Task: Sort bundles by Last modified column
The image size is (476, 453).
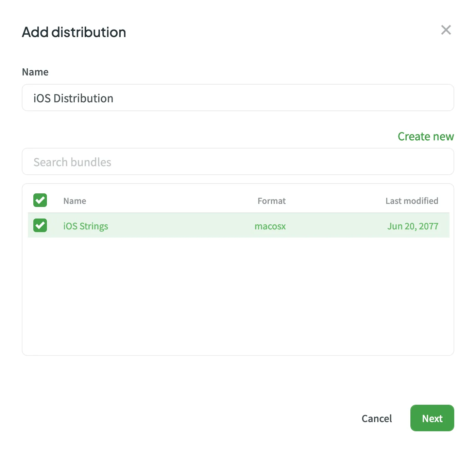Action: tap(412, 201)
